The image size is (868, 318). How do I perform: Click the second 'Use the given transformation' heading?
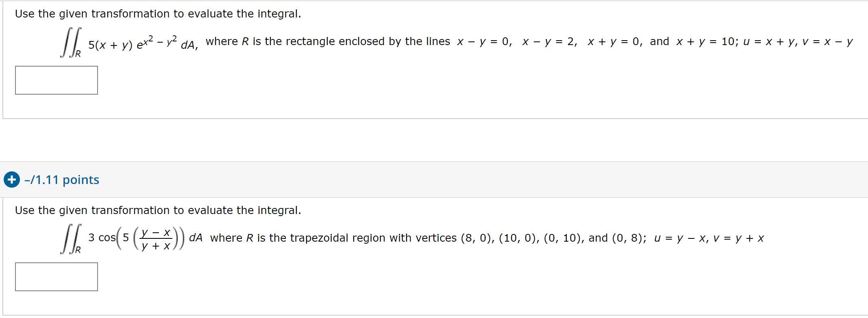(158, 210)
